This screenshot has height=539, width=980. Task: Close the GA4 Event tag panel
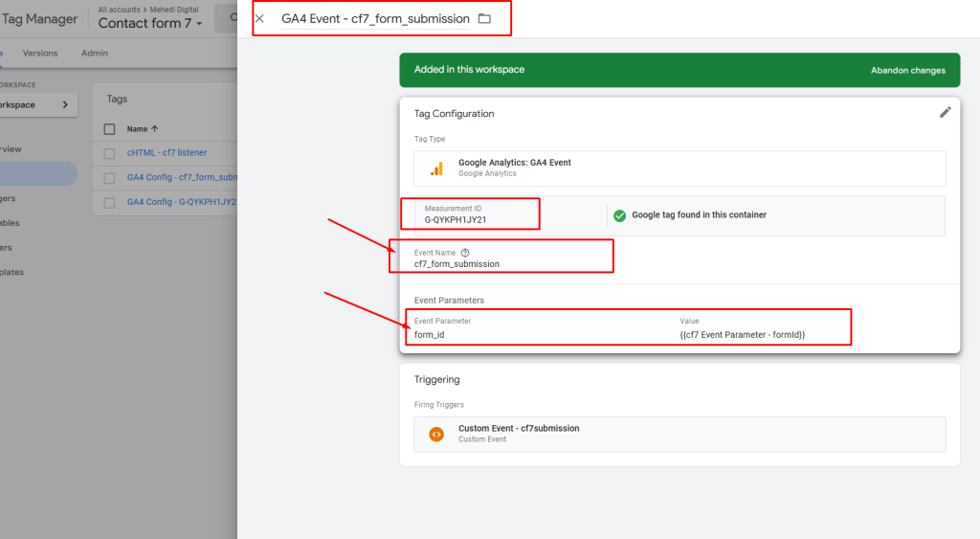[x=260, y=19]
